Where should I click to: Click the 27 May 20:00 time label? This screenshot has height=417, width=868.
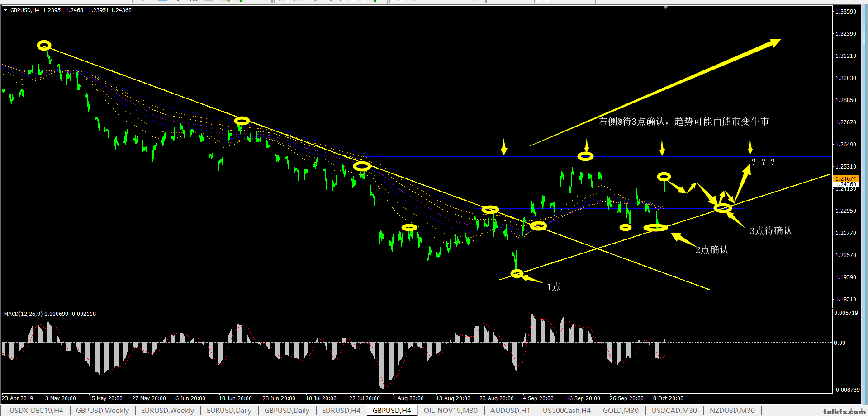149,398
